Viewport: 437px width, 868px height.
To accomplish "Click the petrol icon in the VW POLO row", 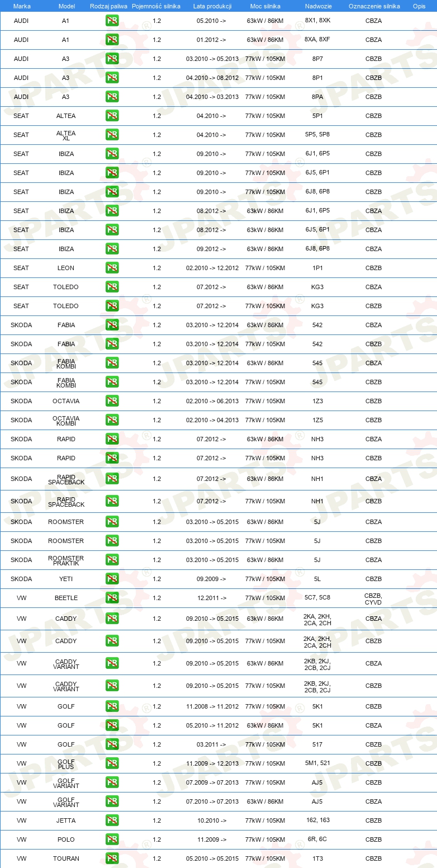I will pos(112,839).
